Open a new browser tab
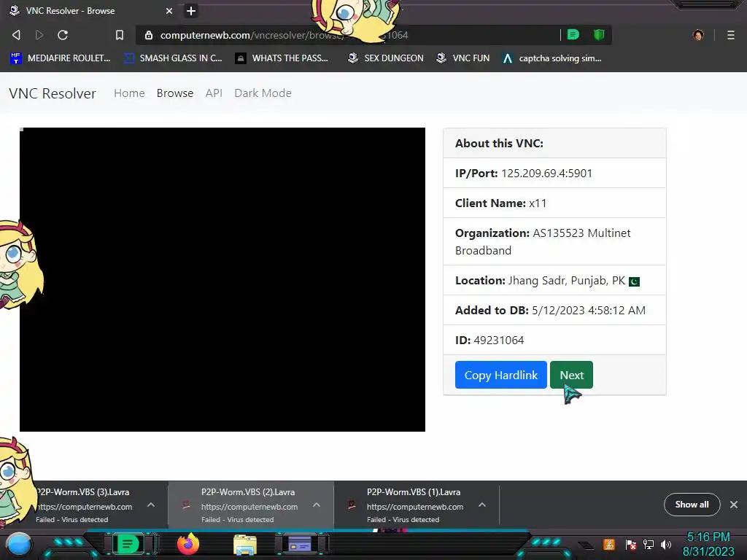 pyautogui.click(x=191, y=11)
